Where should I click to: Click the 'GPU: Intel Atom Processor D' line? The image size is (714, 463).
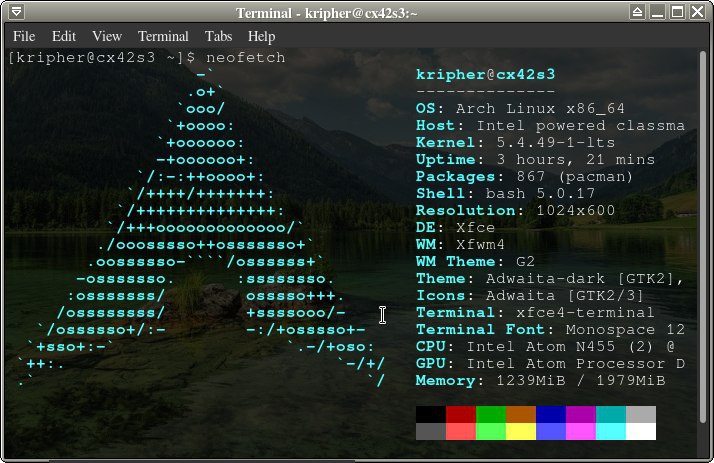[550, 364]
